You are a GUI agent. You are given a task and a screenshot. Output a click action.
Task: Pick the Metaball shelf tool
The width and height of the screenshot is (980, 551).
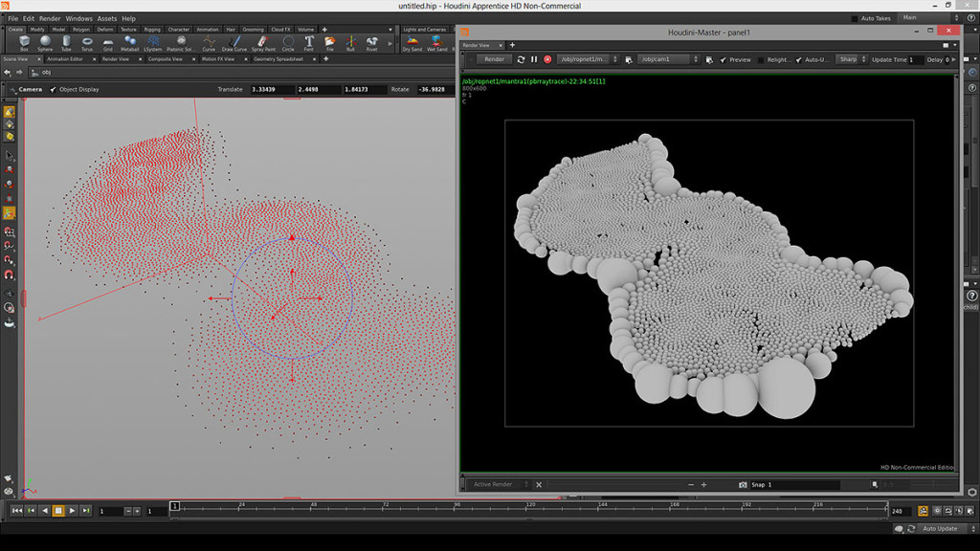coord(129,42)
